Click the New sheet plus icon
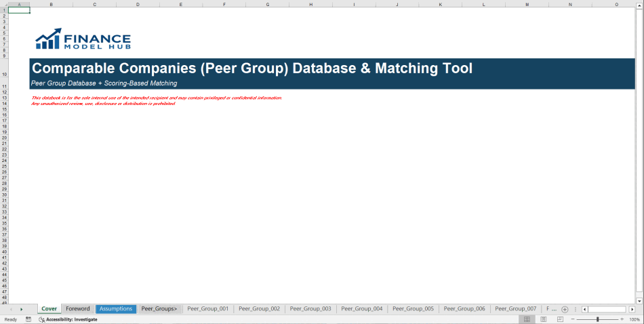This screenshot has height=324, width=644. click(565, 309)
